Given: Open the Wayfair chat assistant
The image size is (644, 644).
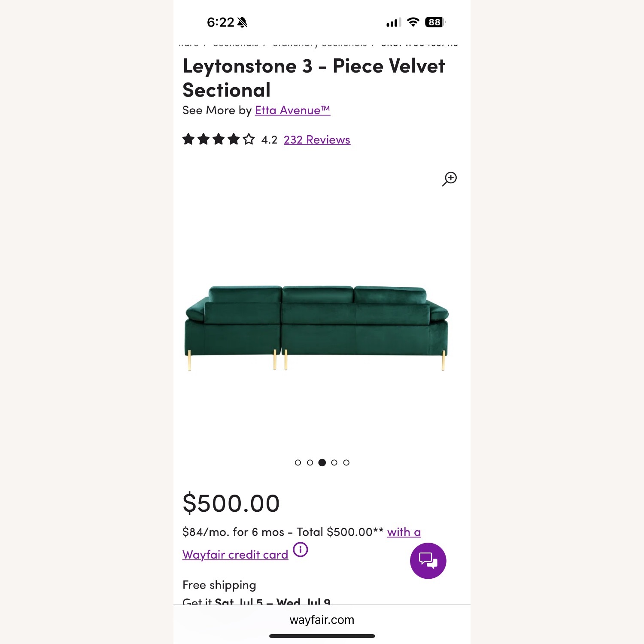Looking at the screenshot, I should click(x=428, y=561).
